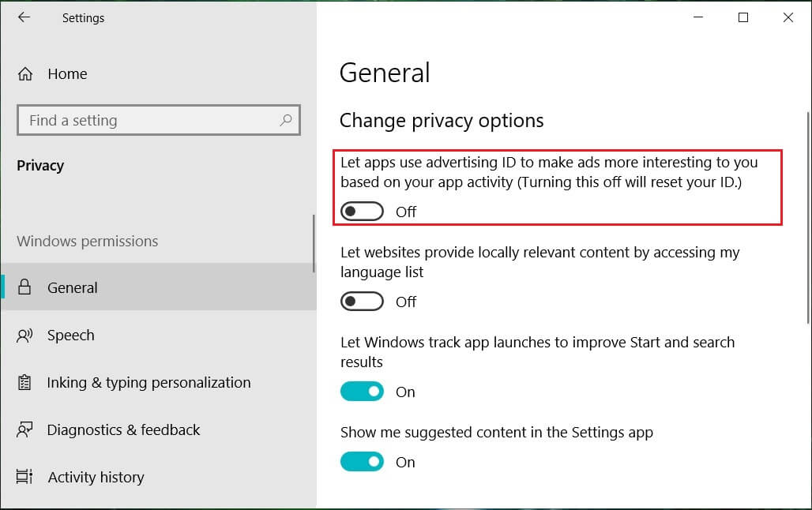The image size is (812, 510).
Task: Enable the advertising ID toggle
Action: 362,212
